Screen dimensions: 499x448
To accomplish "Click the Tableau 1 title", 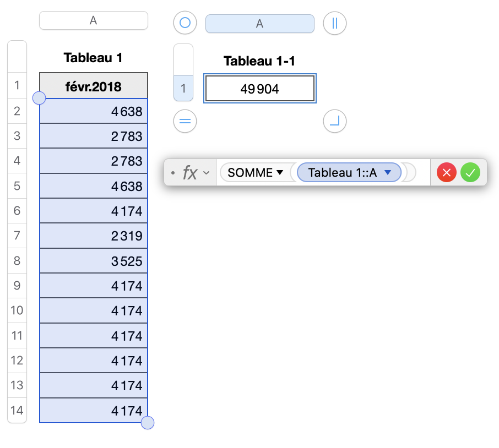I will (x=93, y=58).
